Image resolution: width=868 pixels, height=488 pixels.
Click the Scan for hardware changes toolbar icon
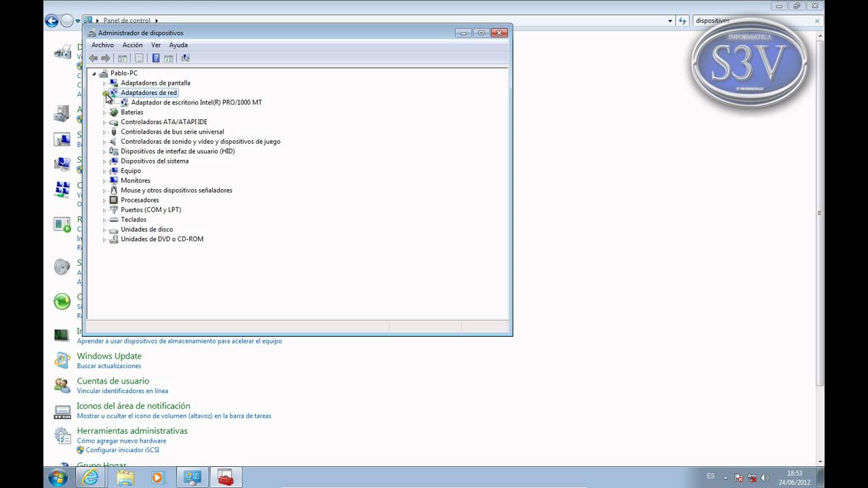(x=185, y=58)
